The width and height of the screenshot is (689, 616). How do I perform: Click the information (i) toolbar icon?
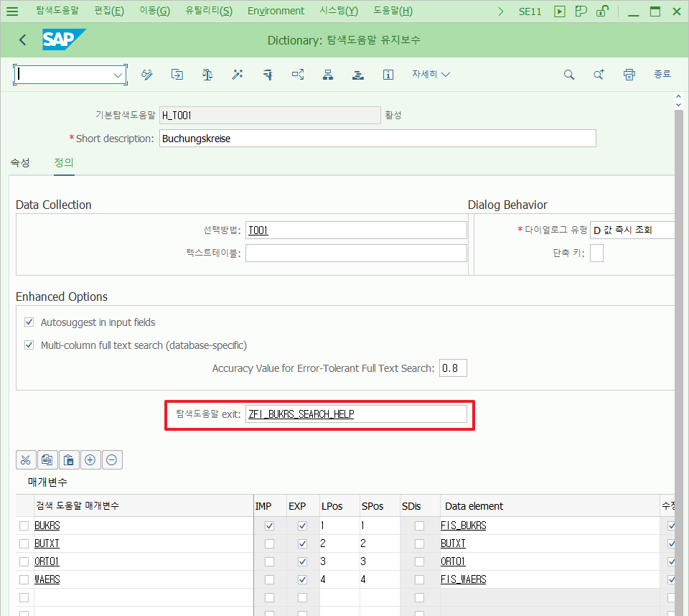tap(388, 74)
